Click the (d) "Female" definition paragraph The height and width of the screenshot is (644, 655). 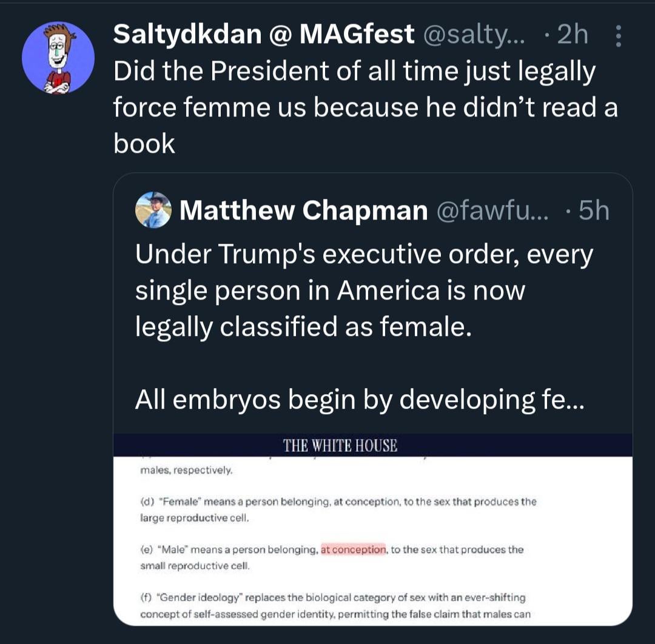[x=338, y=509]
